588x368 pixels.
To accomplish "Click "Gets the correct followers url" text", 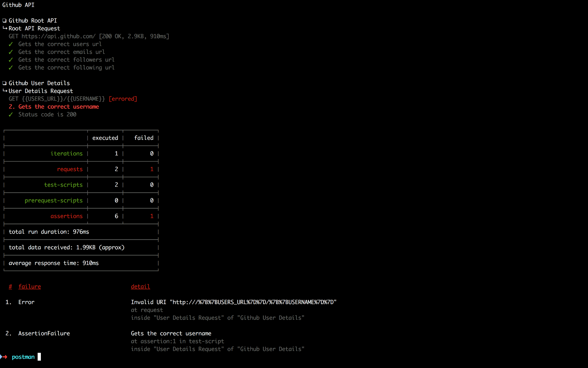I will tap(66, 60).
